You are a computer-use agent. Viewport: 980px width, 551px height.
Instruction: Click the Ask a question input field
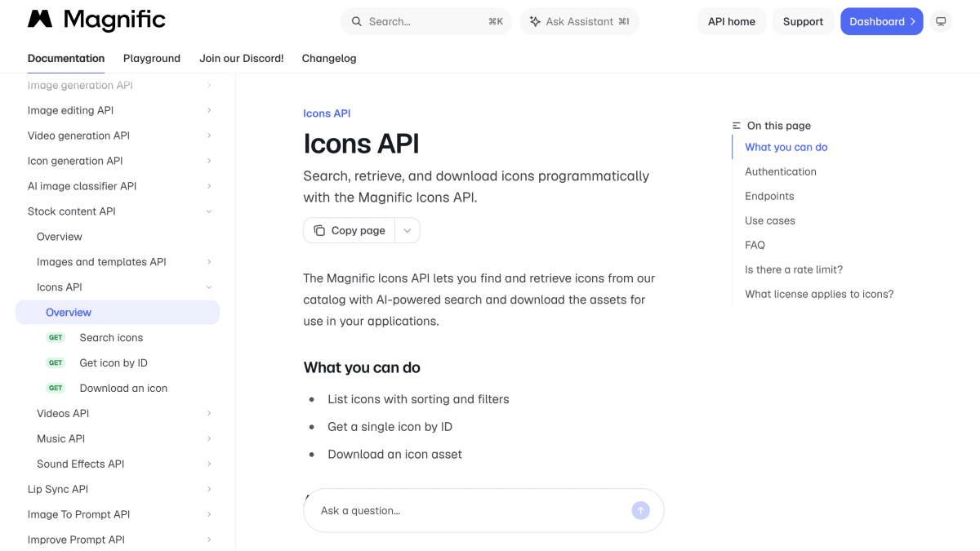tap(471, 510)
